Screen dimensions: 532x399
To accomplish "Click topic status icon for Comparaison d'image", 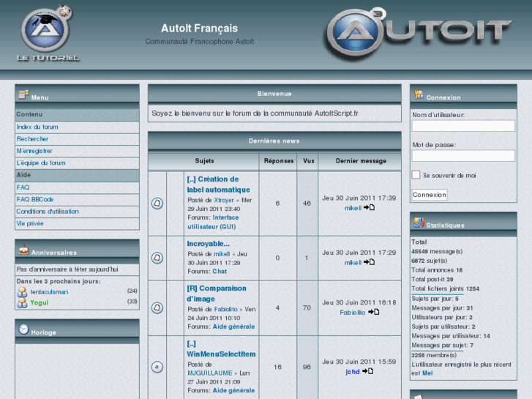I will pyautogui.click(x=157, y=307).
